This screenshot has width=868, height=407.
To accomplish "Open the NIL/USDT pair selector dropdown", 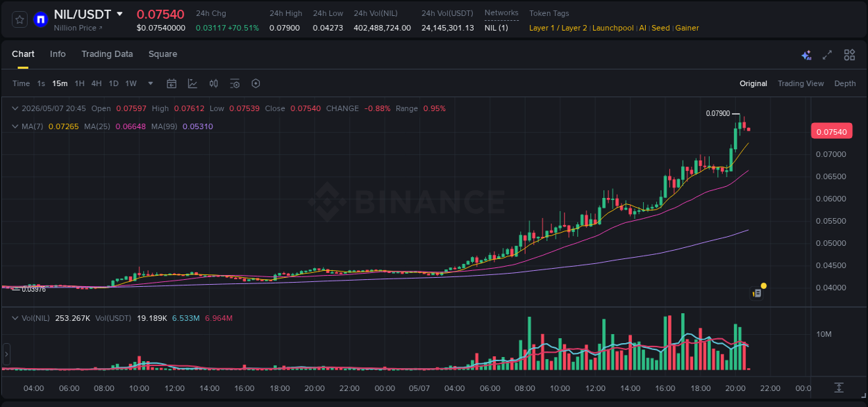I will click(119, 14).
